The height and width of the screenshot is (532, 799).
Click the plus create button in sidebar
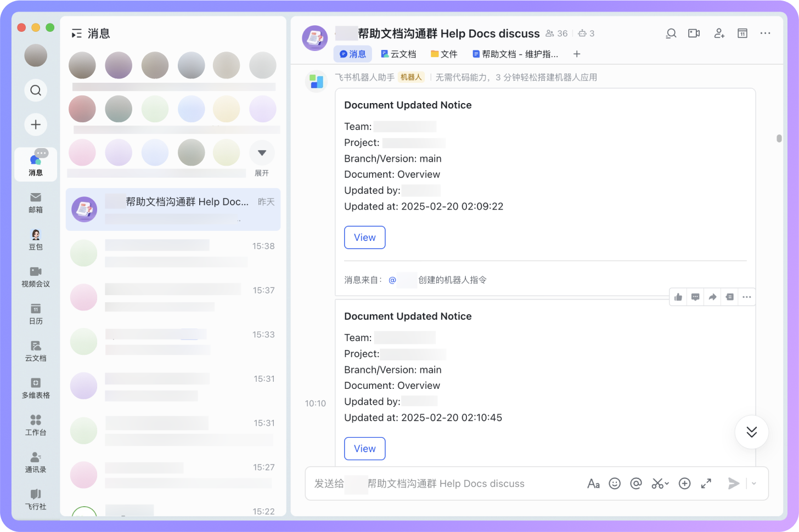[36, 124]
